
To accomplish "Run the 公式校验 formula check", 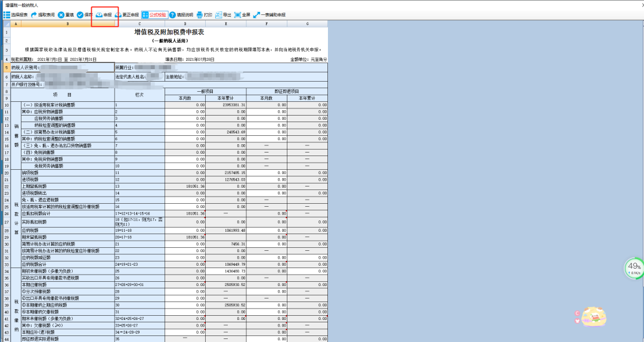I will coord(154,15).
